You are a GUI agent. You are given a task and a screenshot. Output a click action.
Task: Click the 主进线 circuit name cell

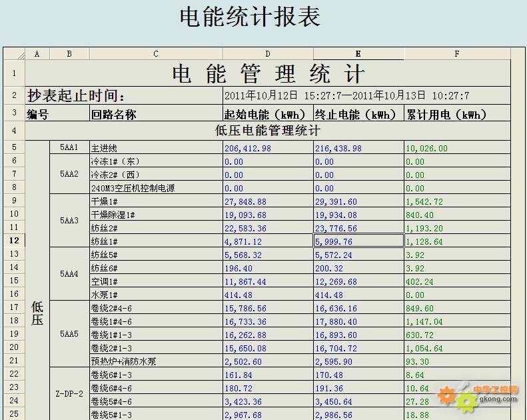click(156, 148)
